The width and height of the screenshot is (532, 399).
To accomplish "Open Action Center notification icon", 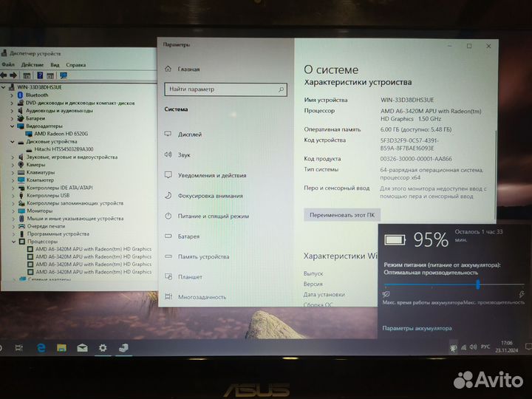I will point(528,347).
